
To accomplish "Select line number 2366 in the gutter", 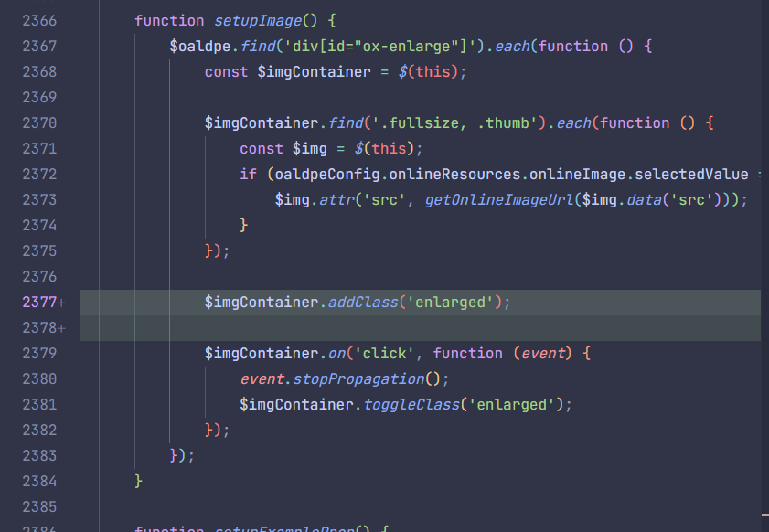I will tap(39, 21).
